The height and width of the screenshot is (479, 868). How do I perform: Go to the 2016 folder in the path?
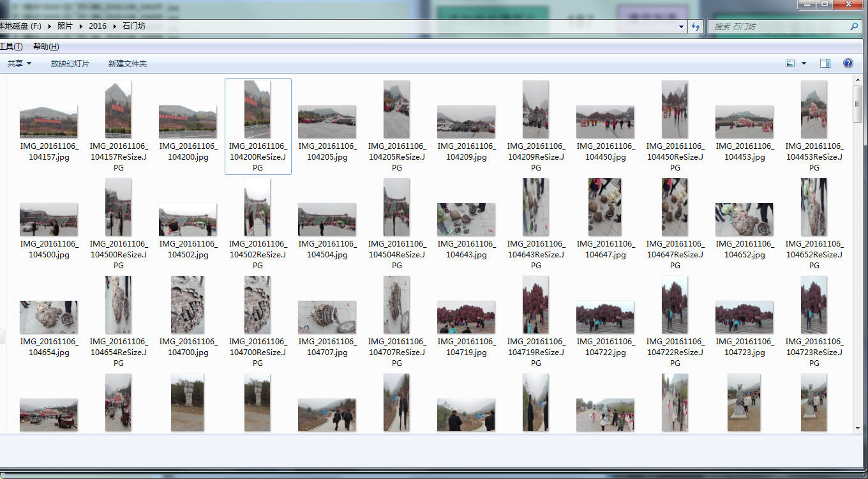pyautogui.click(x=98, y=26)
